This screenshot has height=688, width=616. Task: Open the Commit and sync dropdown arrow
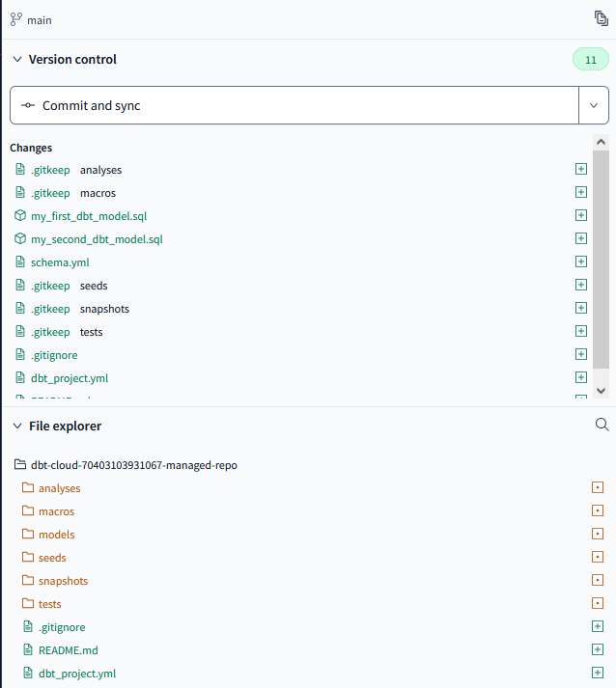(x=593, y=105)
